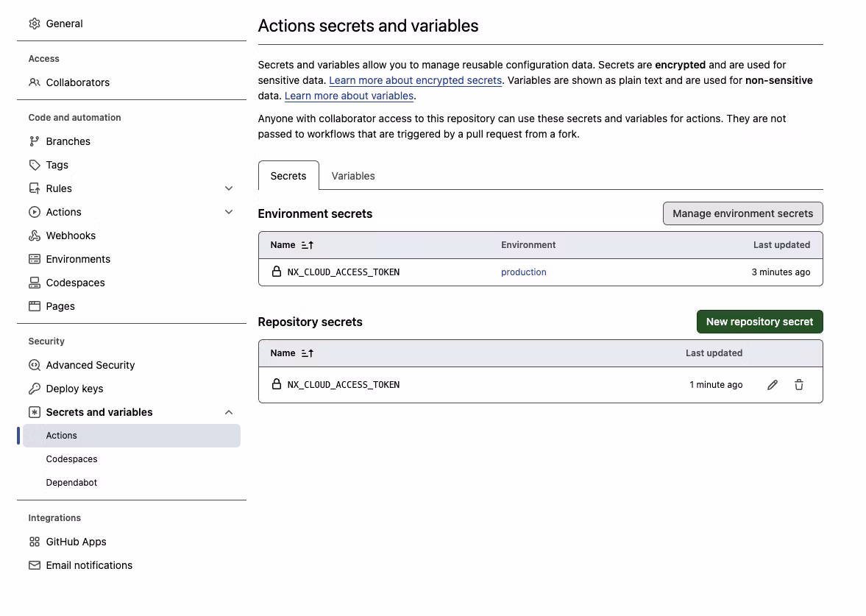
Task: Open the Webhooks settings page
Action: (70, 235)
